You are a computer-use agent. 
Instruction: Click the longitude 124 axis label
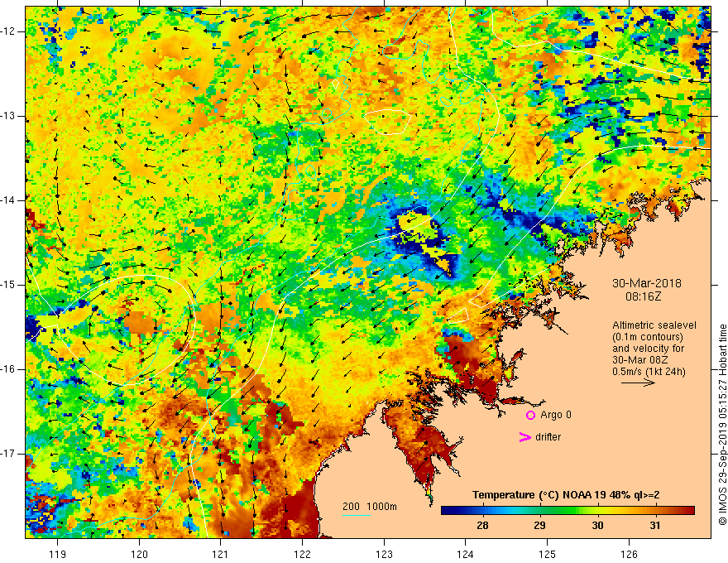click(x=466, y=554)
